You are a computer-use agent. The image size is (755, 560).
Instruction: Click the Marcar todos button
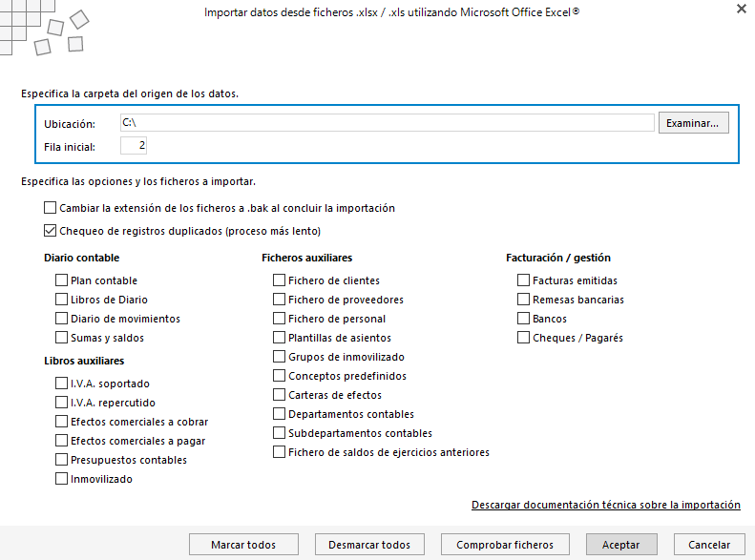pyautogui.click(x=243, y=545)
